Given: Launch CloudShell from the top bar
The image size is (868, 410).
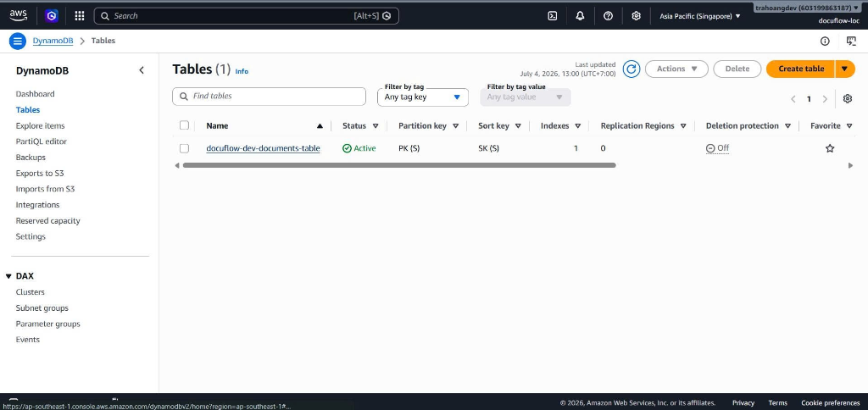Looking at the screenshot, I should 552,16.
